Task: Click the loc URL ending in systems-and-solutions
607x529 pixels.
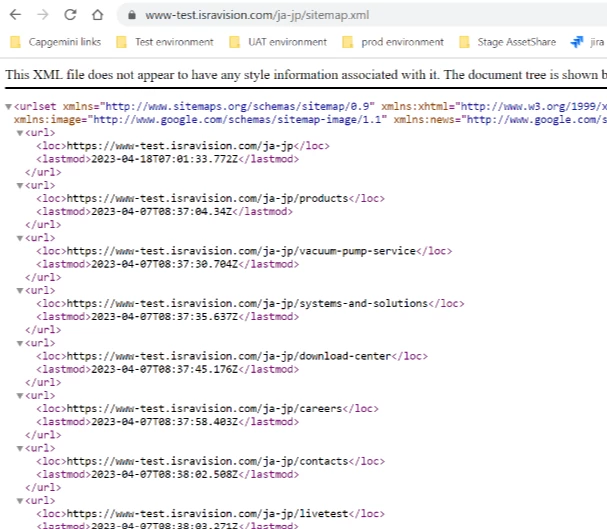Action: (247, 303)
